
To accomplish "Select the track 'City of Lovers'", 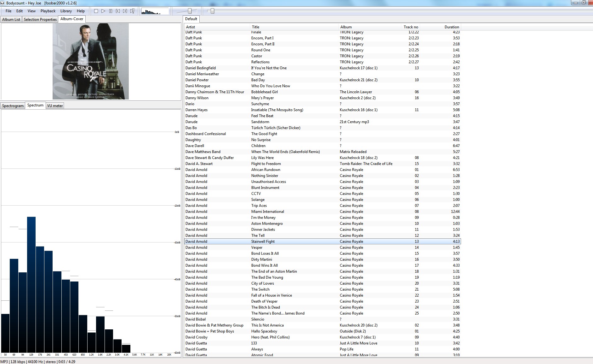I will click(322, 283).
